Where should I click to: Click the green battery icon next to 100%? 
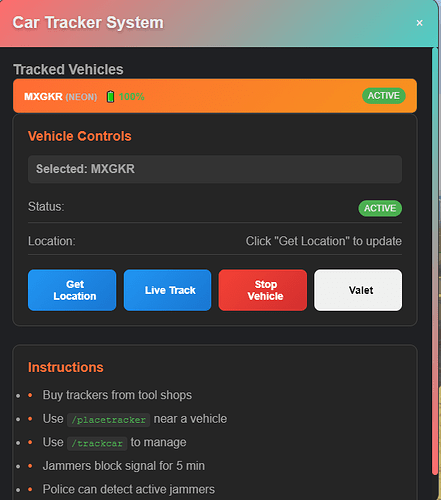pos(110,97)
